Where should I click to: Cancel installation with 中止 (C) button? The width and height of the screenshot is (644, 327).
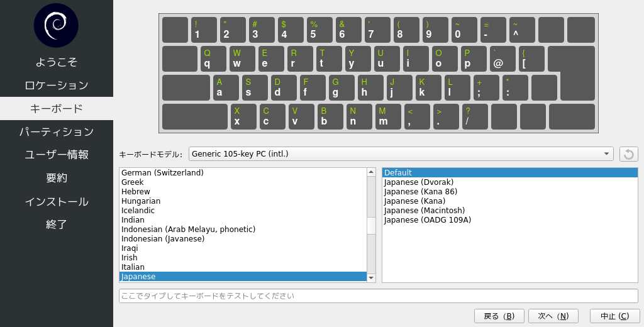tap(614, 316)
